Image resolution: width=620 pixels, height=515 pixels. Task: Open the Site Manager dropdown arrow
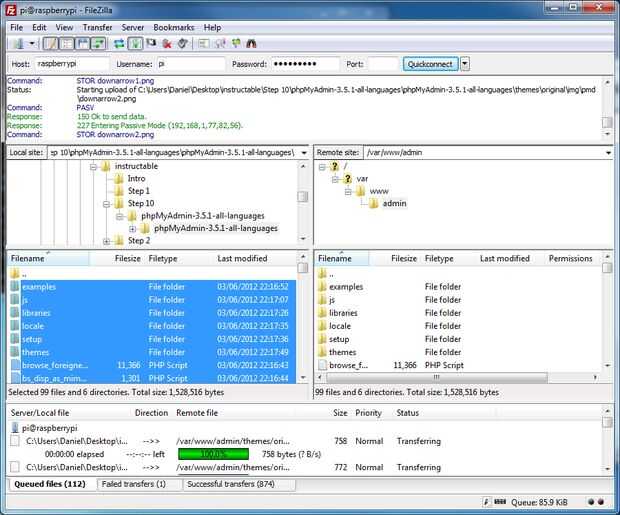coord(32,44)
